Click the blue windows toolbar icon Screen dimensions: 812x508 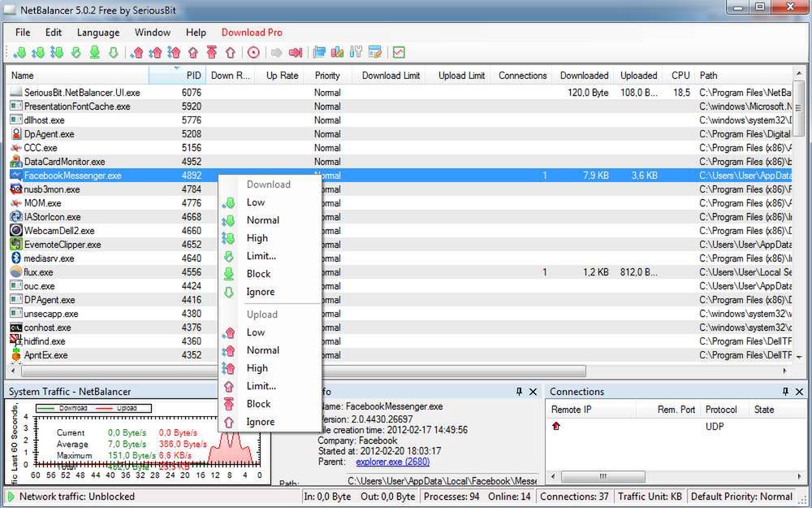(x=319, y=52)
